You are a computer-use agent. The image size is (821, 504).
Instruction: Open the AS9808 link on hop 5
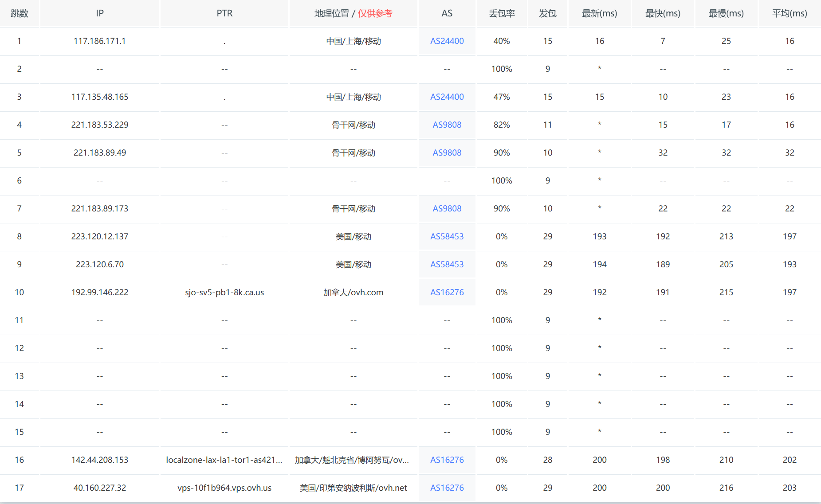click(446, 152)
